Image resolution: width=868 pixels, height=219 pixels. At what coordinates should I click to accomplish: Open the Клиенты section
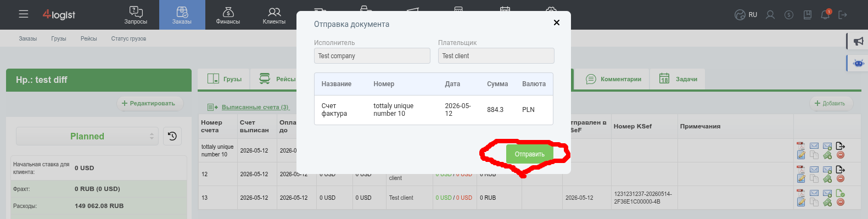(274, 15)
